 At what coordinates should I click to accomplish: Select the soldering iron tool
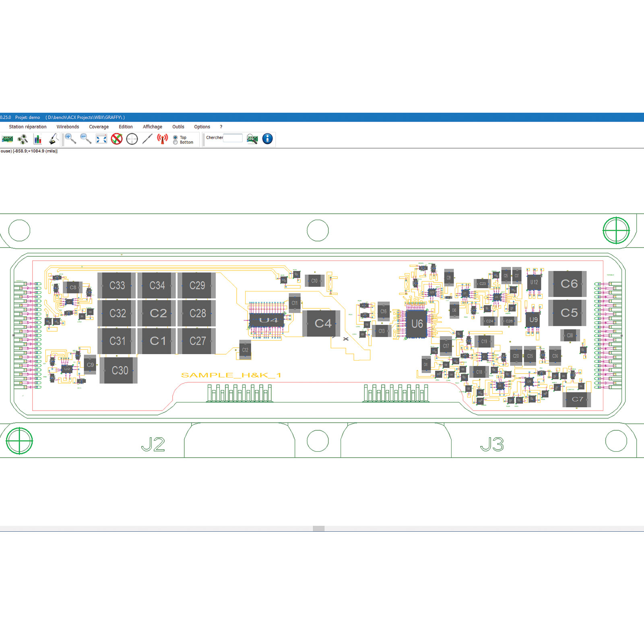[54, 139]
